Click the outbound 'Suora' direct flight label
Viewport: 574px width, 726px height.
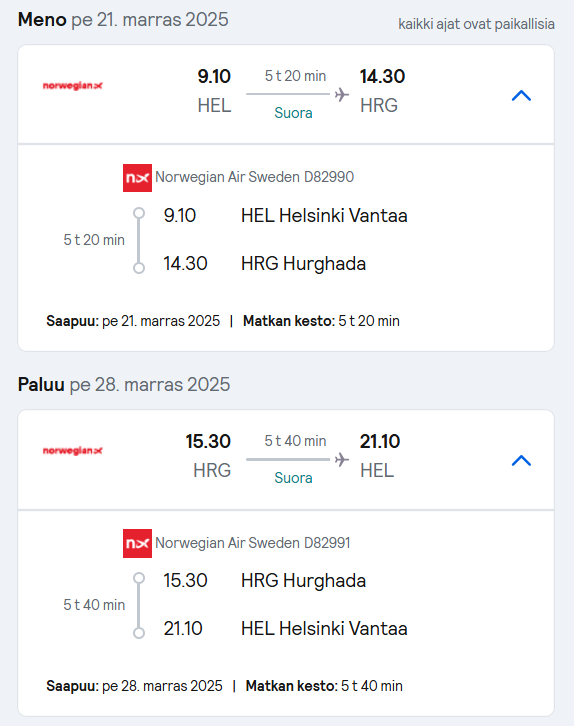(x=293, y=113)
